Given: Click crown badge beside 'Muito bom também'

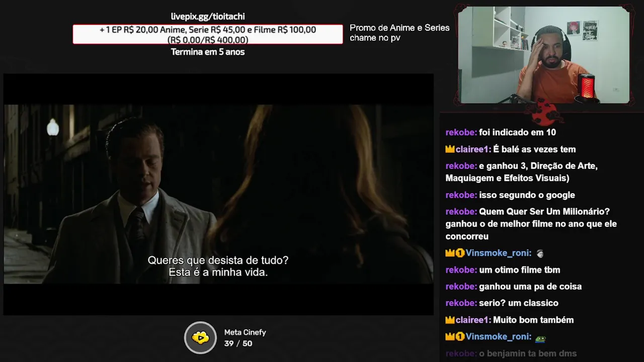Looking at the screenshot, I should [450, 320].
